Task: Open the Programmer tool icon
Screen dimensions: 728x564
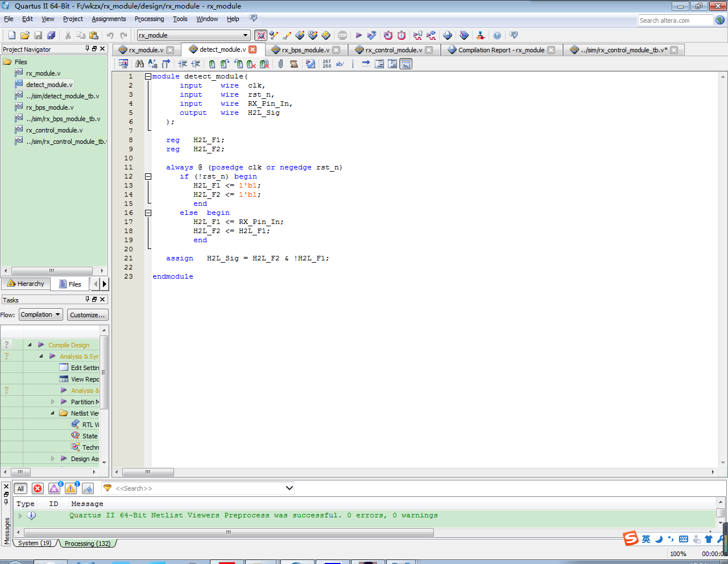Action: click(x=464, y=35)
